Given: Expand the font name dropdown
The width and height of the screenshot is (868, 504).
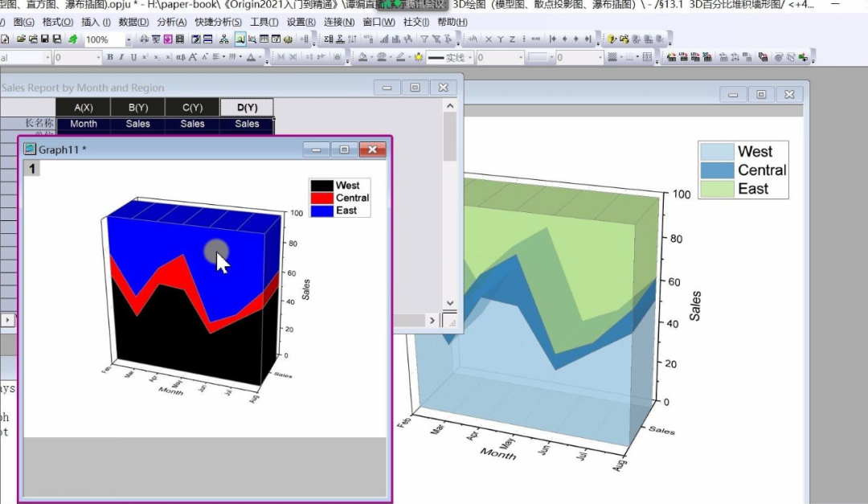Looking at the screenshot, I should (47, 58).
